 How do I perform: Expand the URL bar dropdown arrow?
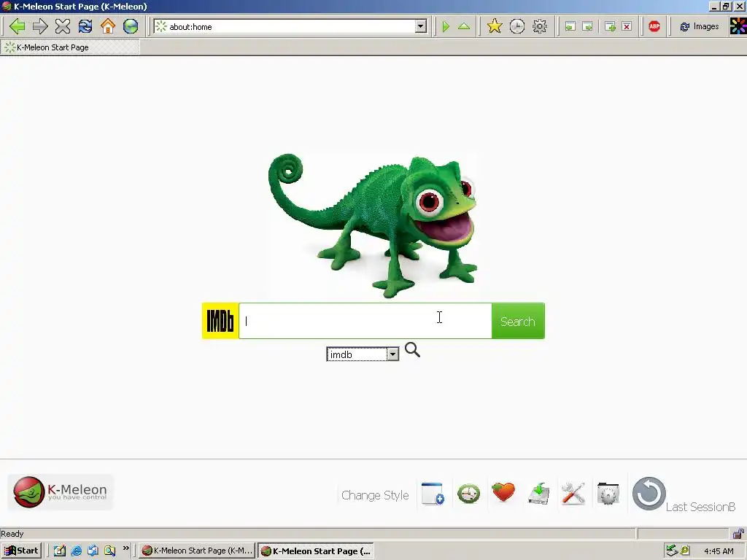tap(421, 27)
